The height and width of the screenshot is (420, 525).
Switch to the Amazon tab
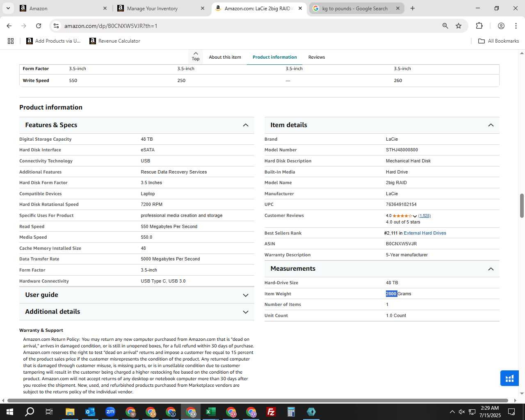tap(64, 8)
